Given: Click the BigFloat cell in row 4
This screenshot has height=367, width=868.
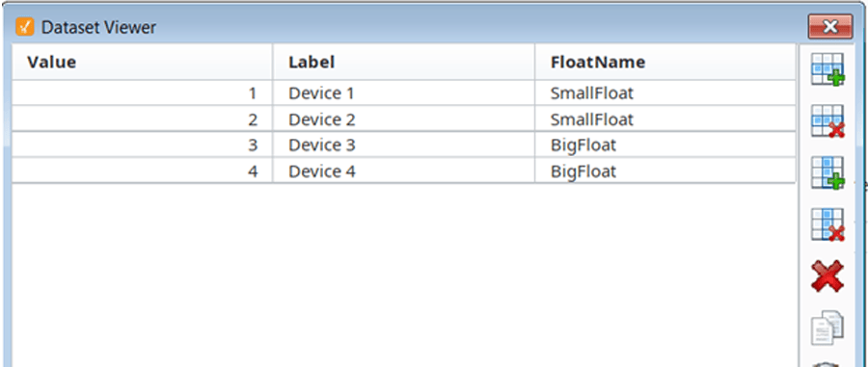Looking at the screenshot, I should pos(665,170).
